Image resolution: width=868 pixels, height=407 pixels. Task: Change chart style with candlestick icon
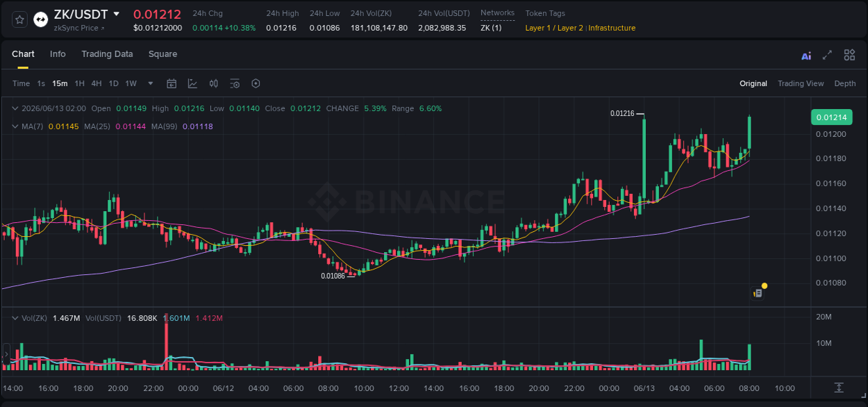click(214, 83)
